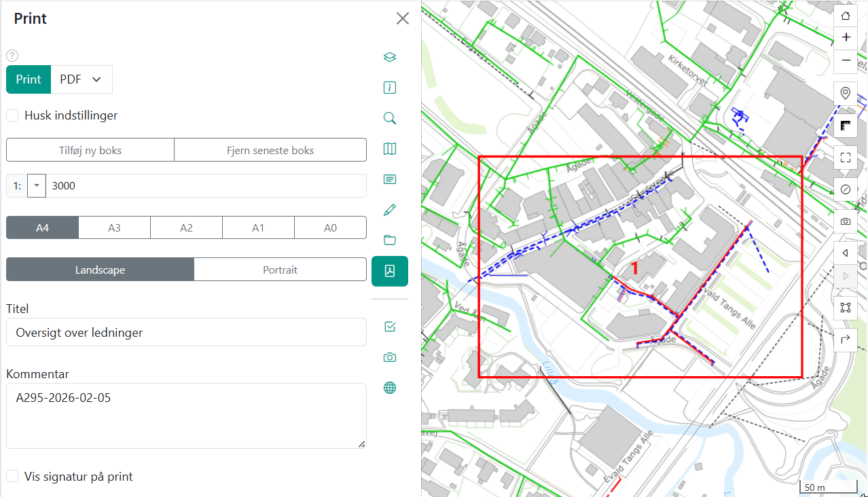Enable the Husk indstillinger checkbox
The width and height of the screenshot is (868, 497).
(12, 115)
